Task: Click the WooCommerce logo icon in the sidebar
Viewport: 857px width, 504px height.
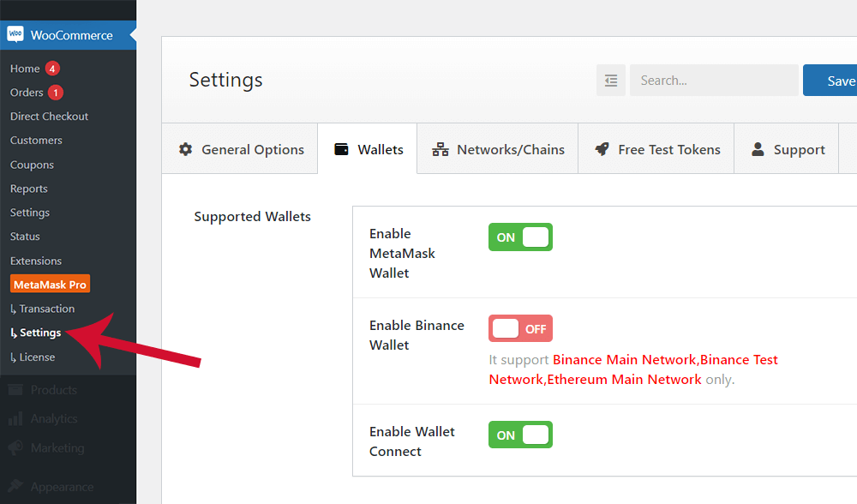Action: [15, 34]
